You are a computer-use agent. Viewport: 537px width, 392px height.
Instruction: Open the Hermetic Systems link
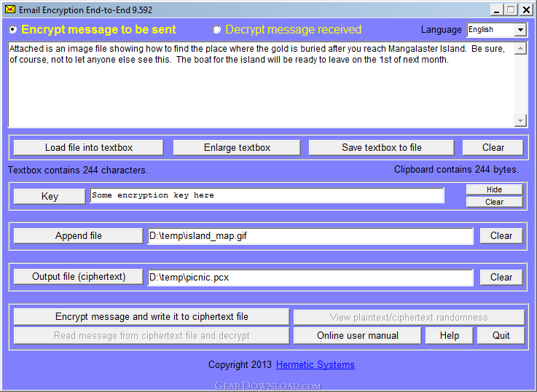pyautogui.click(x=315, y=365)
